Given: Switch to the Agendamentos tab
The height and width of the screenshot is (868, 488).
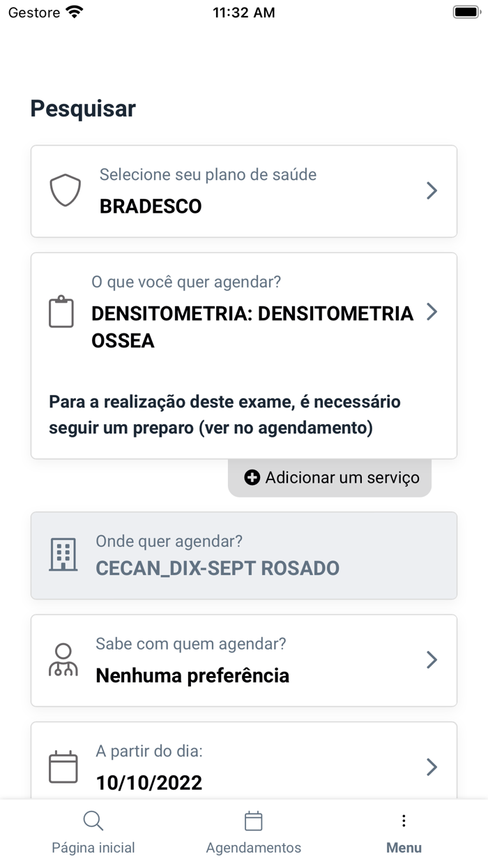Looking at the screenshot, I should [254, 832].
